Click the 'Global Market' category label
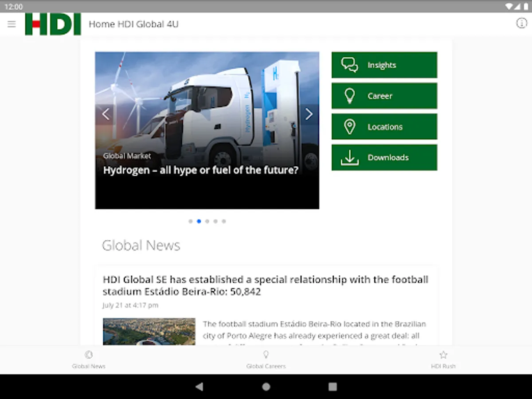The image size is (532, 399). (127, 156)
